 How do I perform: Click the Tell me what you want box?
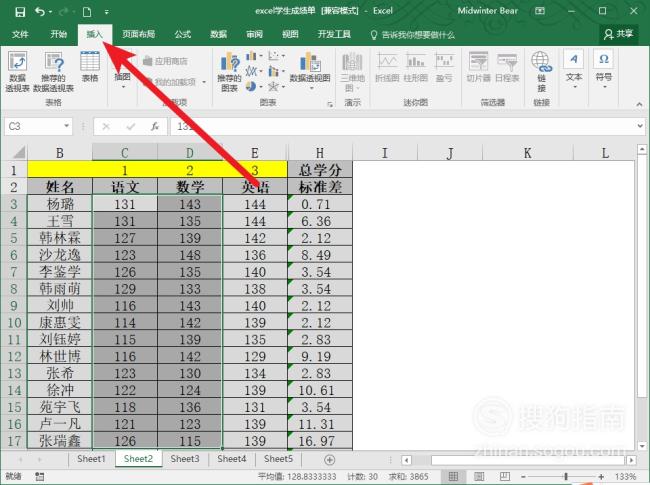tap(412, 34)
